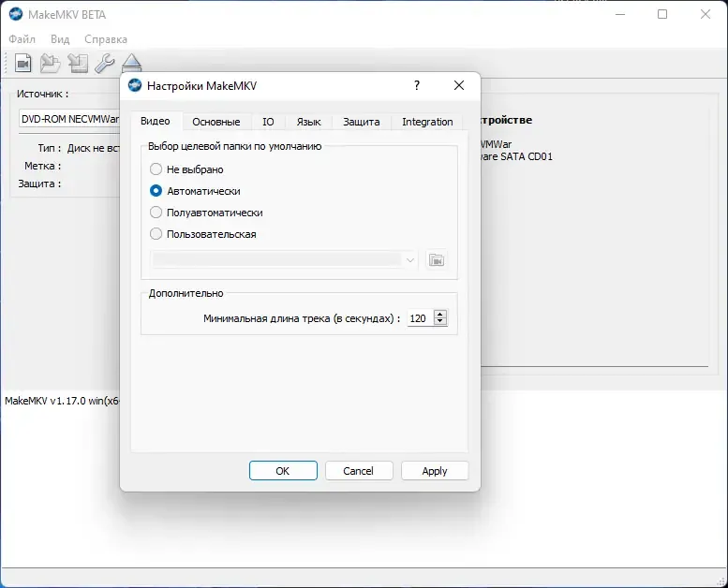
Task: Minimize the MakeMKV BETA main window
Action: coord(620,14)
